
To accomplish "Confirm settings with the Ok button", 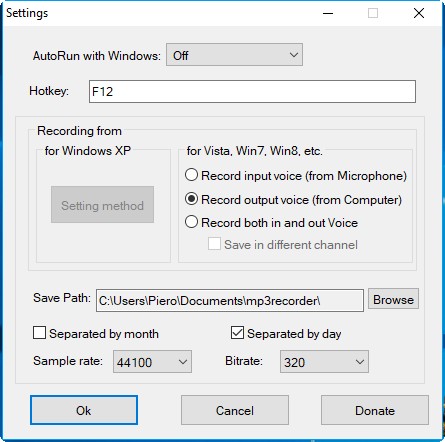I will (x=84, y=410).
